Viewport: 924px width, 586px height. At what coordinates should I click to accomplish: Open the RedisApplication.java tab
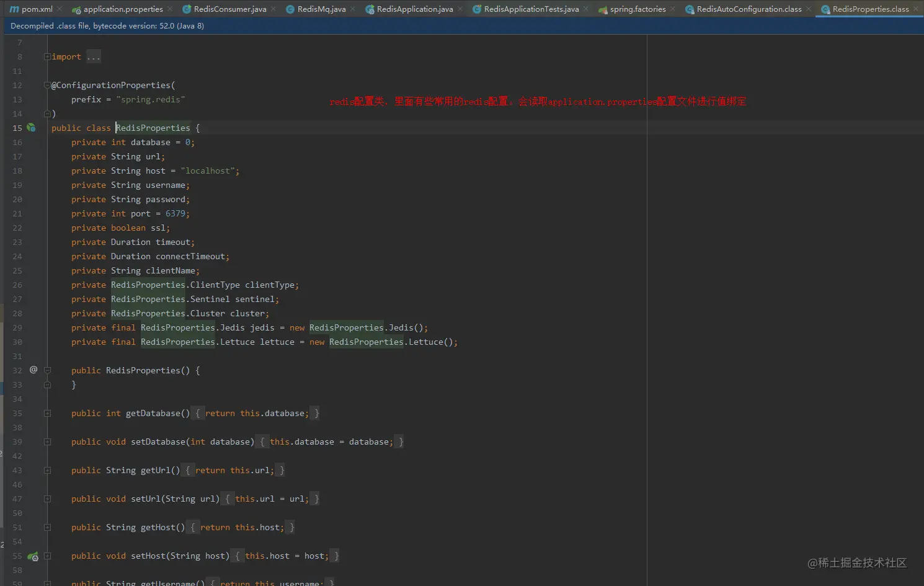click(x=414, y=9)
